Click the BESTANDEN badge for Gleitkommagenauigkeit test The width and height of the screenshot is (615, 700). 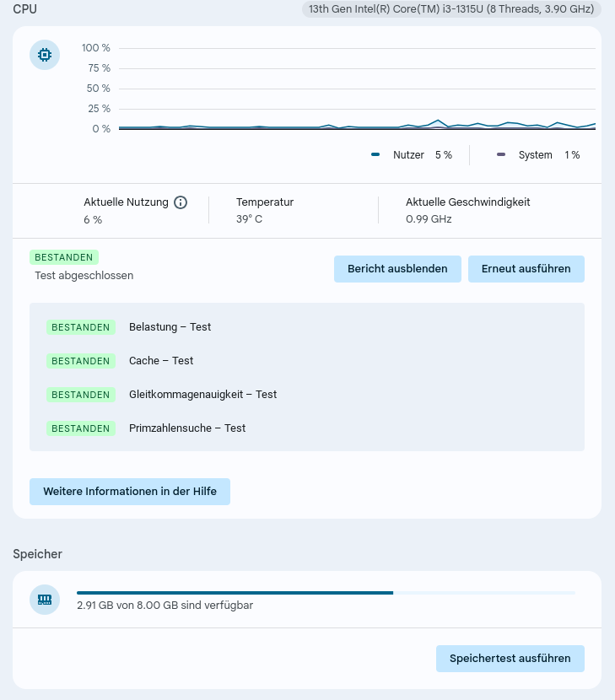pos(81,395)
